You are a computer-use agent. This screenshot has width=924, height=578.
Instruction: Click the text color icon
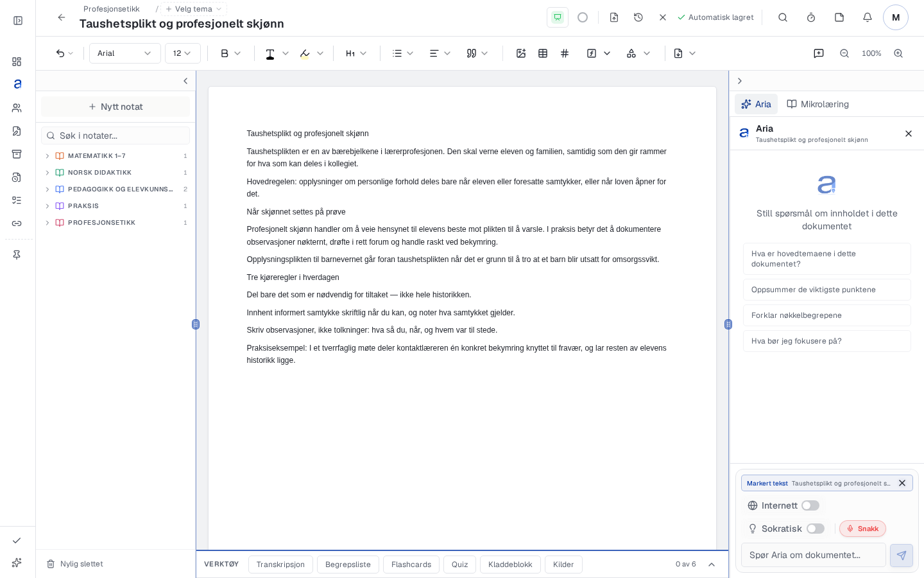[x=270, y=53]
